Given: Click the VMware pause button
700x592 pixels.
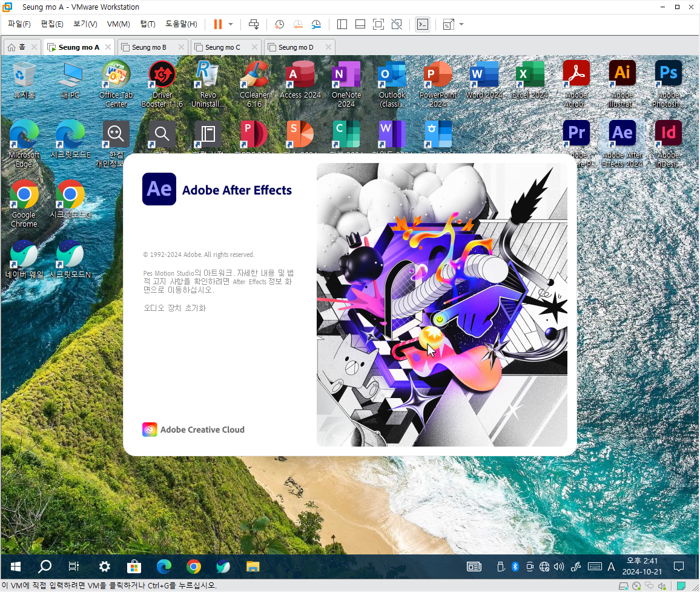Looking at the screenshot, I should coord(218,24).
